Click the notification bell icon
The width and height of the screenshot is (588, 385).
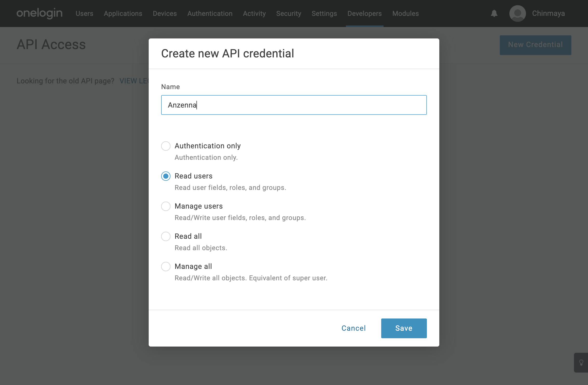[494, 13]
